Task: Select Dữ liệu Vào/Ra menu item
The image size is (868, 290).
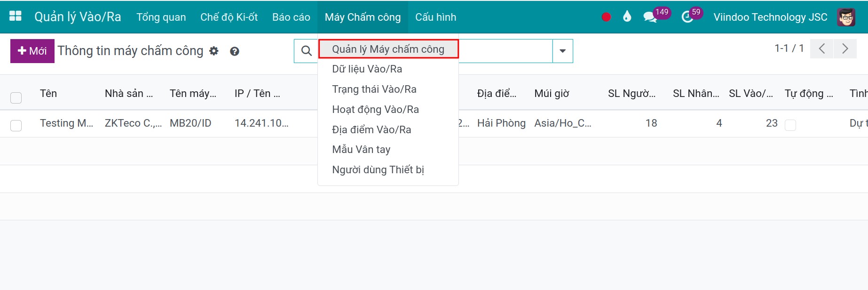Action: coord(388,69)
